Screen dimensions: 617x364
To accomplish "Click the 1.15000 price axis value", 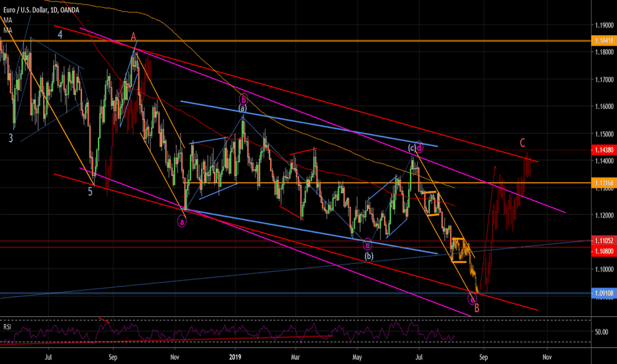I will tap(604, 134).
